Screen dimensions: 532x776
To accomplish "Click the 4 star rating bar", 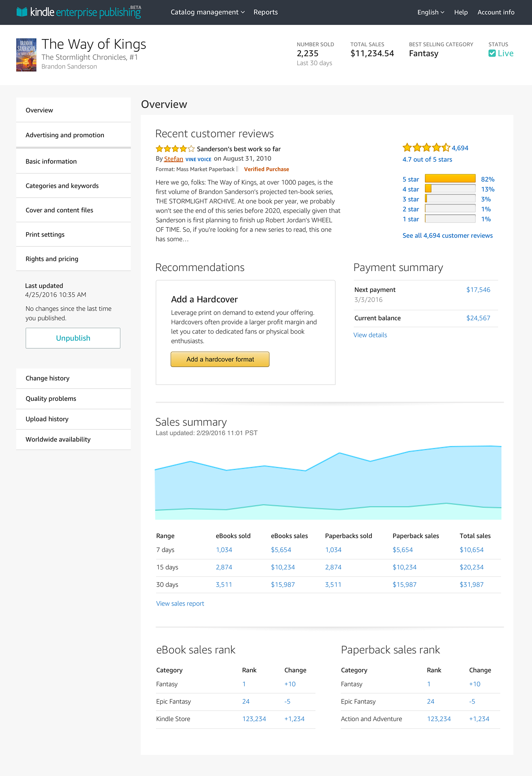I will 450,189.
